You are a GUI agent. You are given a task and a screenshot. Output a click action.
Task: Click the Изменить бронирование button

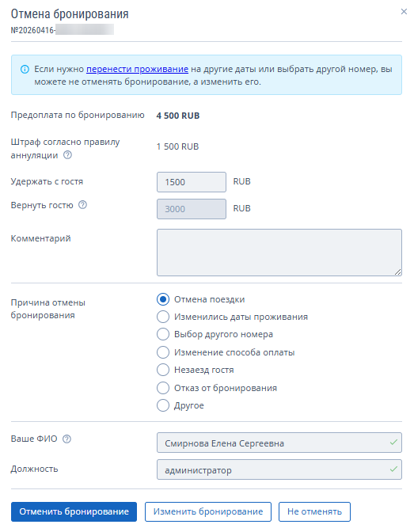[208, 511]
